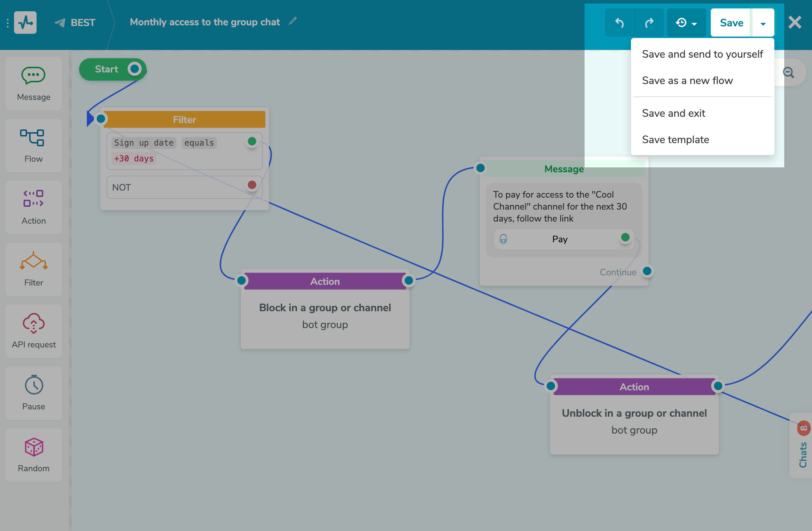Add an API request element
The image size is (812, 531).
pyautogui.click(x=34, y=331)
